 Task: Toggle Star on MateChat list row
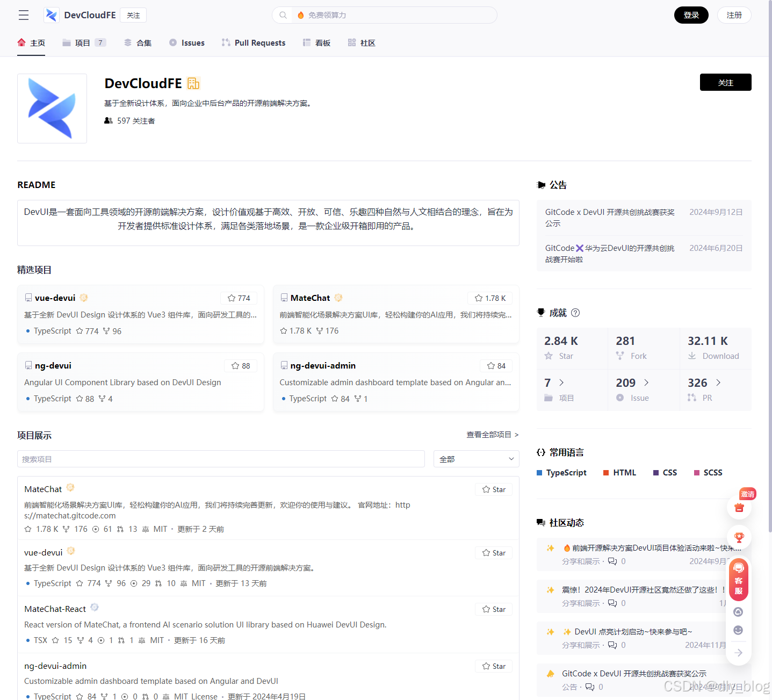tap(494, 489)
